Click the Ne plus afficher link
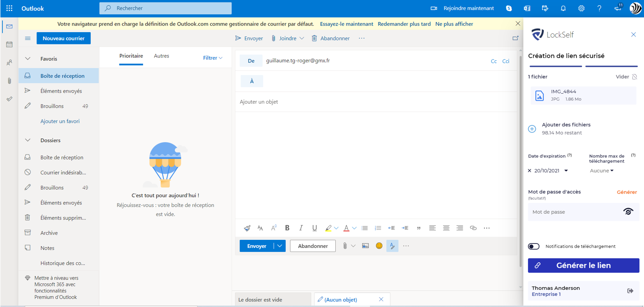The width and height of the screenshot is (644, 307). coord(454,24)
